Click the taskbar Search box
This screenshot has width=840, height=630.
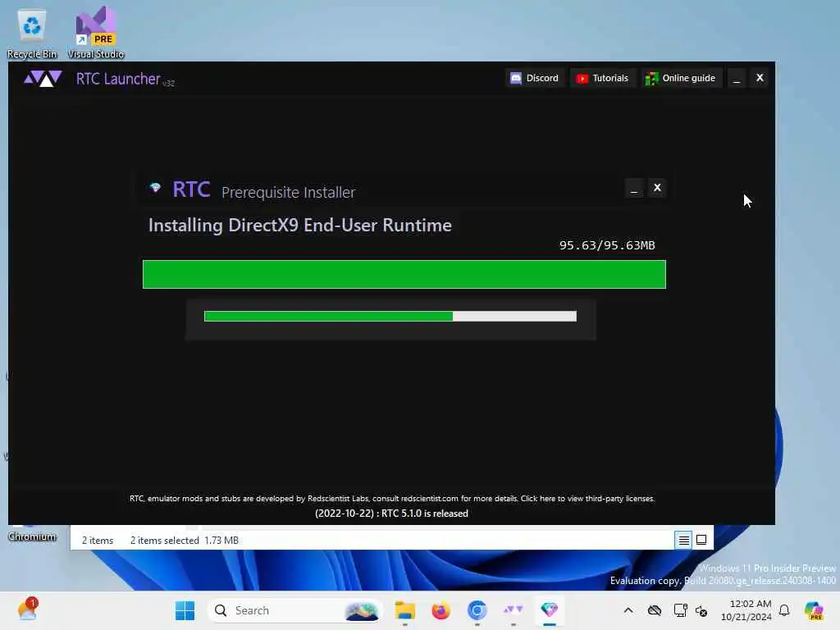[x=294, y=610]
